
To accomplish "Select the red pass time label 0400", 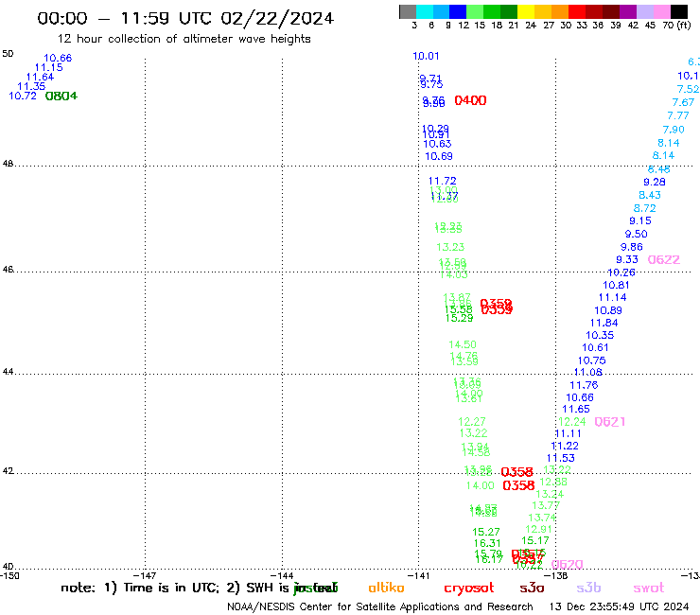I will coord(470,100).
